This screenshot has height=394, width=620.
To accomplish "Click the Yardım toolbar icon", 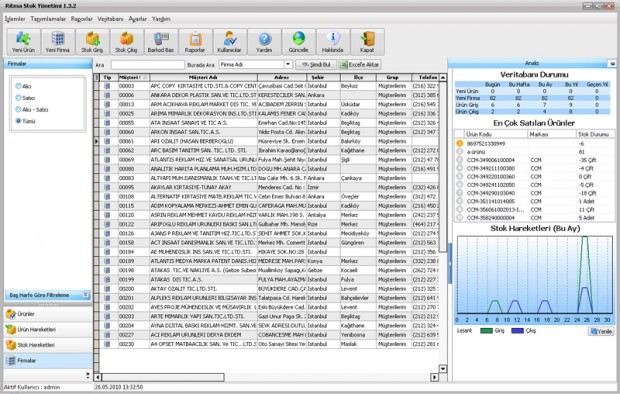I will click(264, 42).
